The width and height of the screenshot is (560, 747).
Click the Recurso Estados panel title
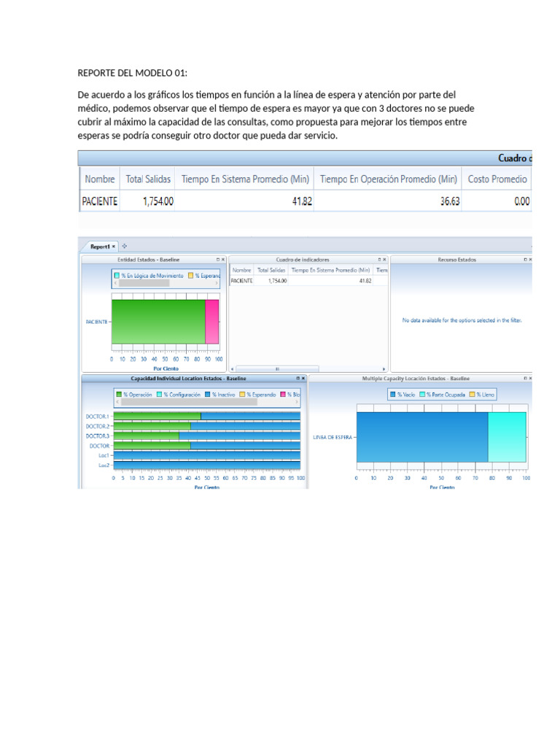(x=457, y=260)
